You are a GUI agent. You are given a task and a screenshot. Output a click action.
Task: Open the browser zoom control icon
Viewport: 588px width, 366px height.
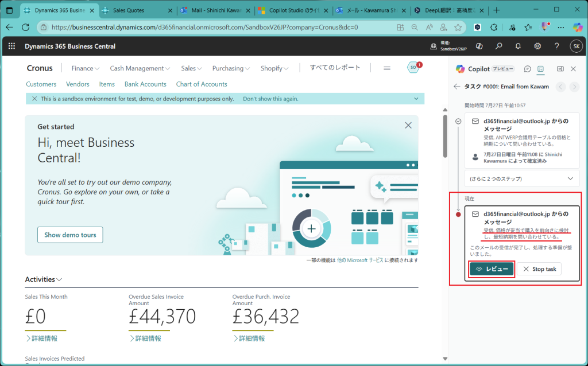pos(415,27)
